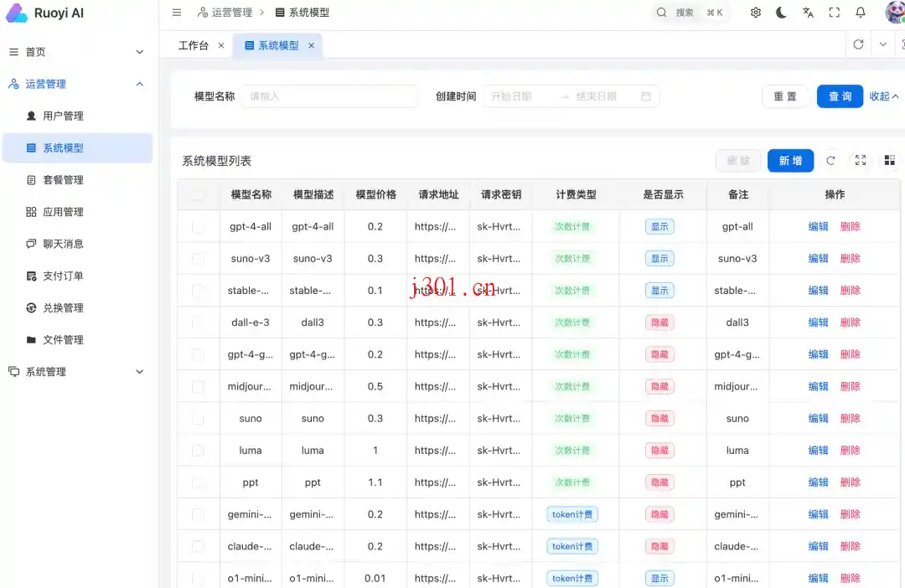The height and width of the screenshot is (588, 905).
Task: Check the checkbox for the suno-v3 row
Action: (x=199, y=258)
